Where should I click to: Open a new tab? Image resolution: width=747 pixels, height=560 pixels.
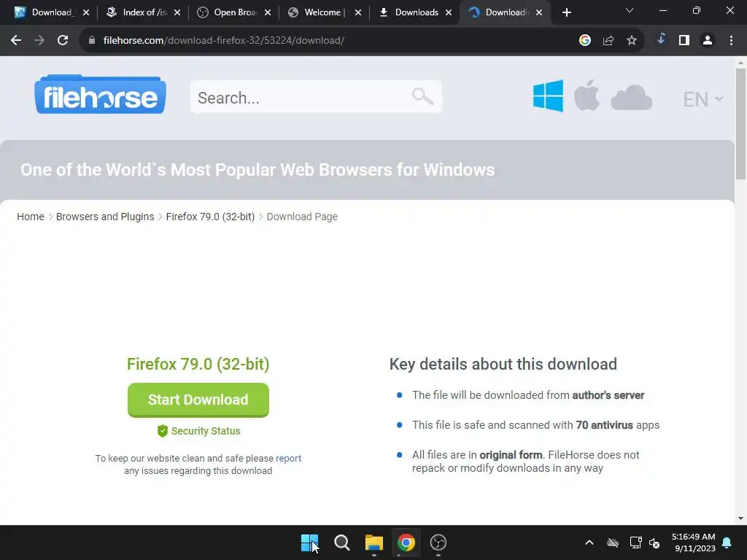pyautogui.click(x=566, y=13)
